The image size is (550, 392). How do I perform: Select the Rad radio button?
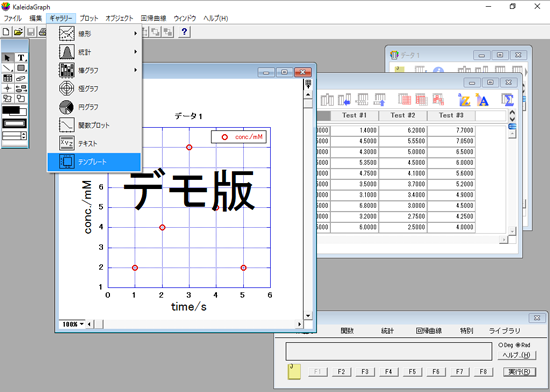[x=518, y=345]
